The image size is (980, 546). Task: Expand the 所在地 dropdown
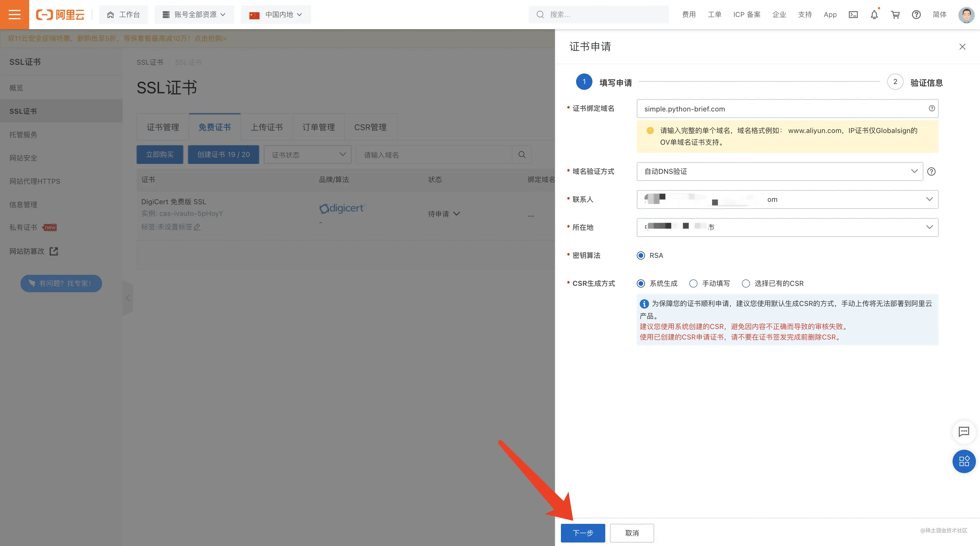[787, 228]
